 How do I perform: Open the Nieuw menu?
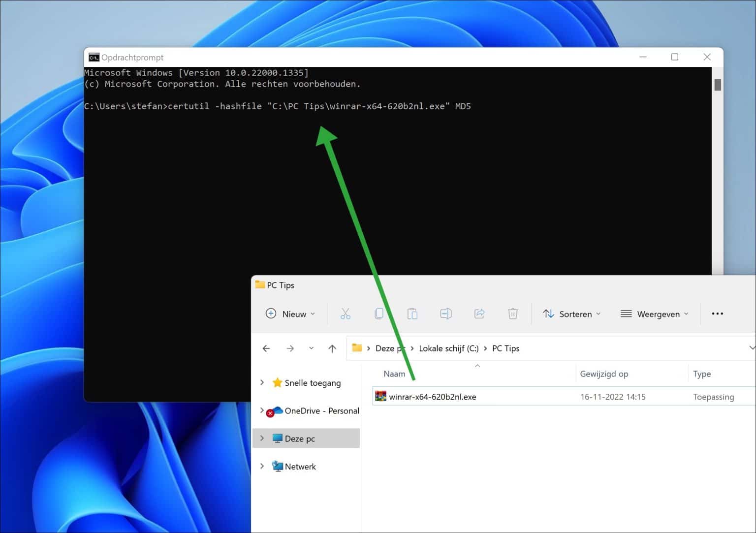(289, 314)
